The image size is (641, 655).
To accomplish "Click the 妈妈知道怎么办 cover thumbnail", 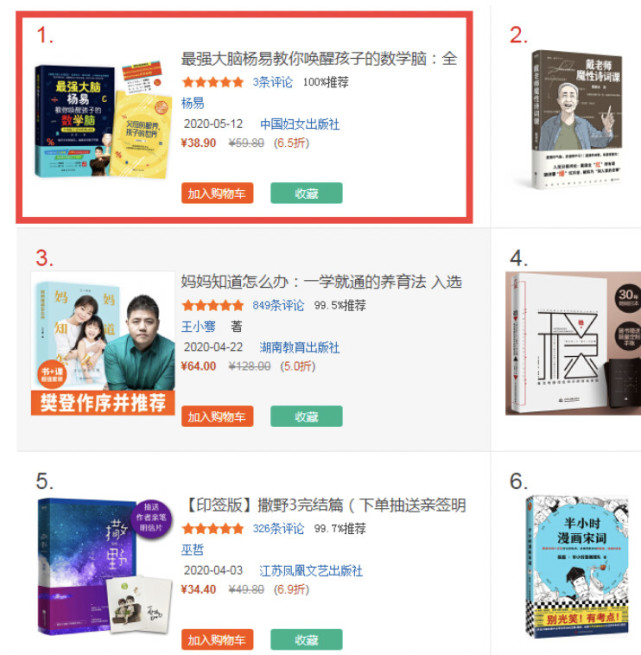I will click(x=103, y=343).
